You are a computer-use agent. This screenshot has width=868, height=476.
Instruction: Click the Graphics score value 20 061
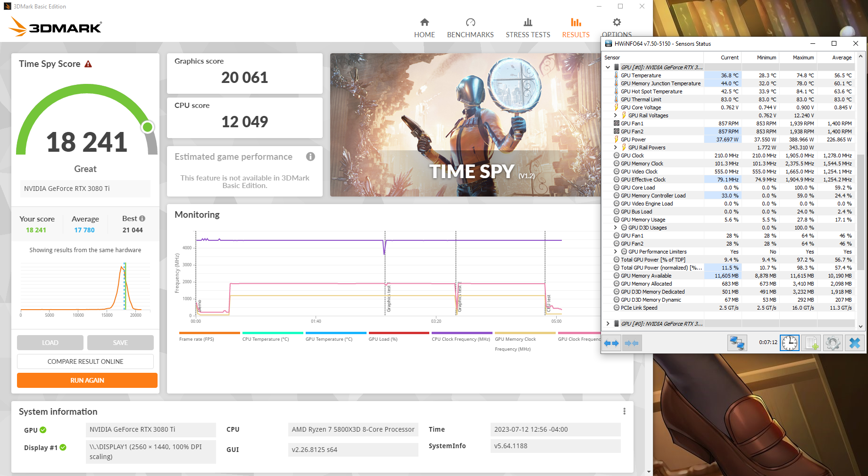tap(245, 77)
